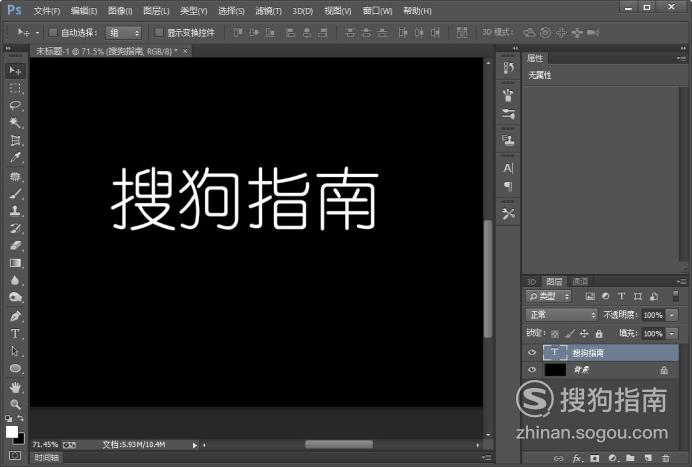The image size is (692, 467).
Task: Hide the 搜狗指南 text layer
Action: (x=532, y=352)
